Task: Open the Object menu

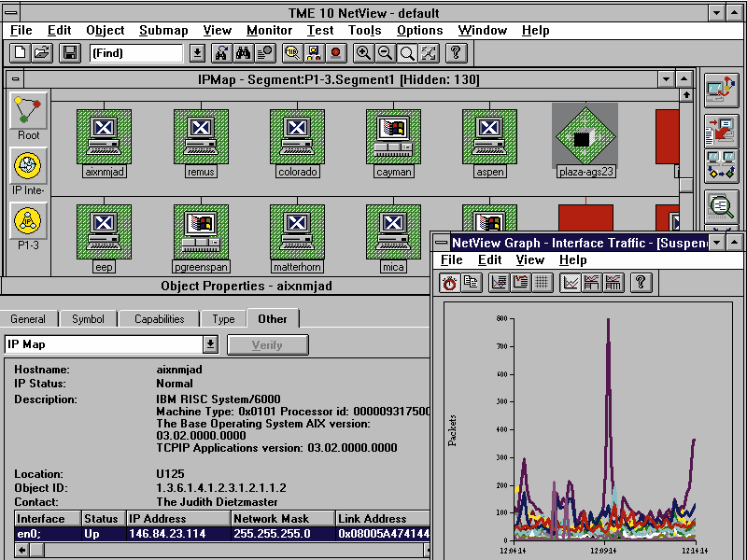Action: 106,31
